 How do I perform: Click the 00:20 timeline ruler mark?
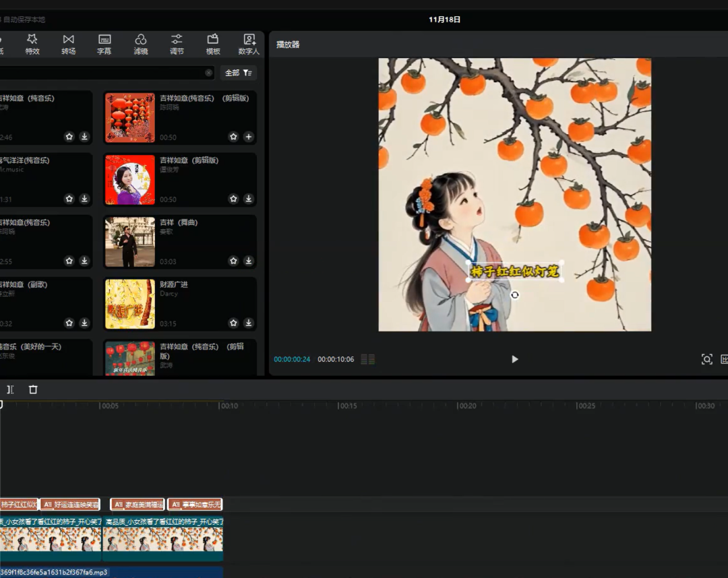click(x=466, y=406)
